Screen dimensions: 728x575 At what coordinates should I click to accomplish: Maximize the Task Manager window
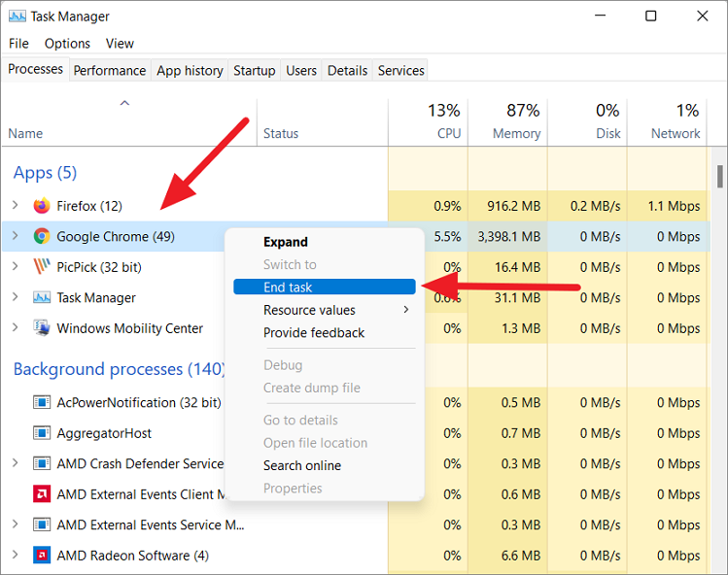[x=651, y=17]
